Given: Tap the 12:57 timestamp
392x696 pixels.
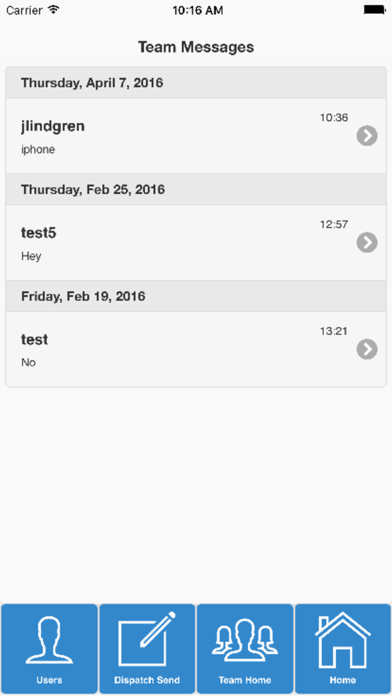Looking at the screenshot, I should pos(334,224).
